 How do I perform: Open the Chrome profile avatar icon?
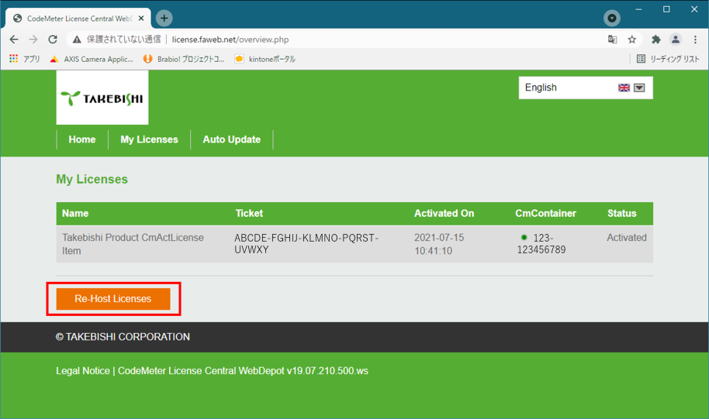[675, 40]
